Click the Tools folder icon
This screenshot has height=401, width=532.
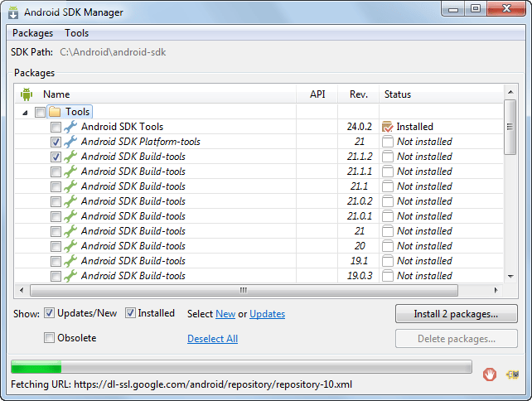coord(55,112)
